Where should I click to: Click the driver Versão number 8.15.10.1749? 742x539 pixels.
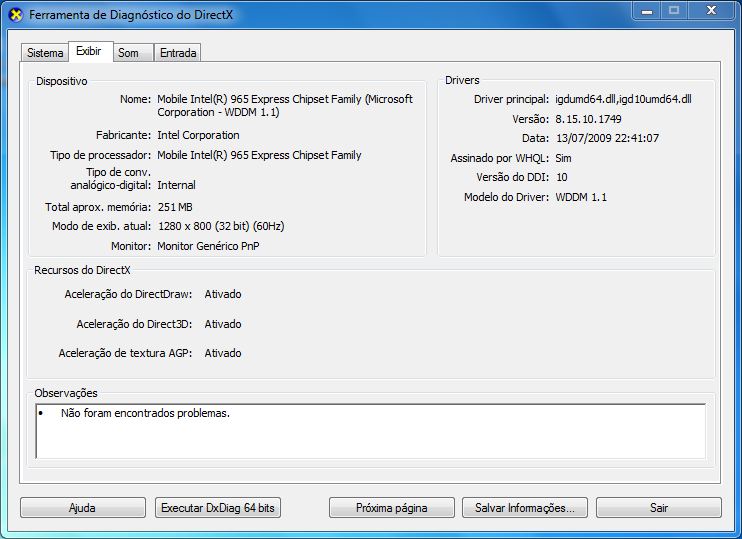[x=589, y=119]
